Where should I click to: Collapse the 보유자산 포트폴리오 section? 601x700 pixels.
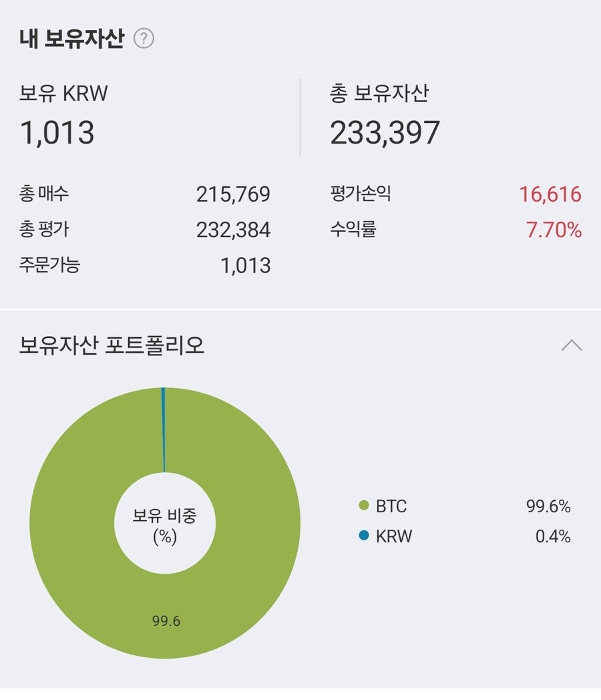click(x=572, y=345)
